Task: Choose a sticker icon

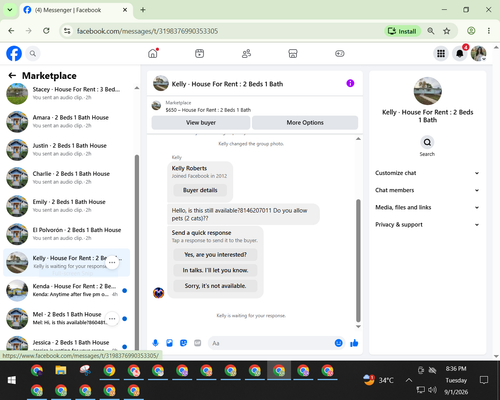Action: (183, 343)
